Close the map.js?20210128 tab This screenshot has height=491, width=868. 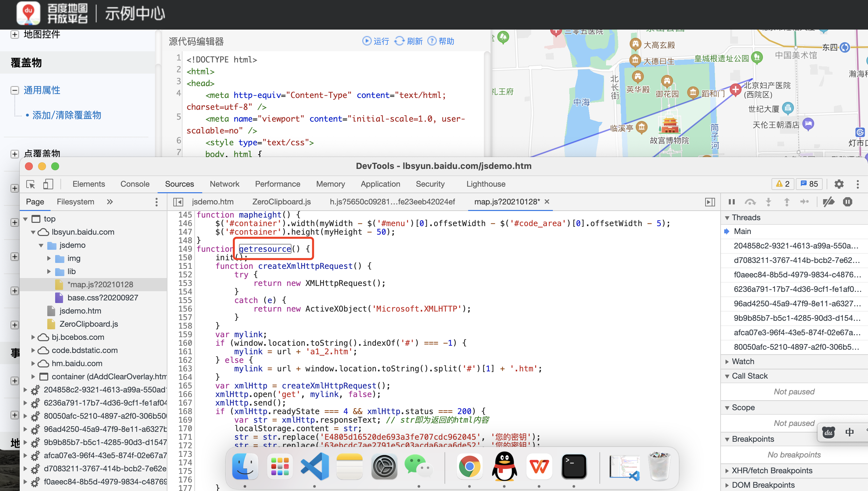[x=547, y=202]
